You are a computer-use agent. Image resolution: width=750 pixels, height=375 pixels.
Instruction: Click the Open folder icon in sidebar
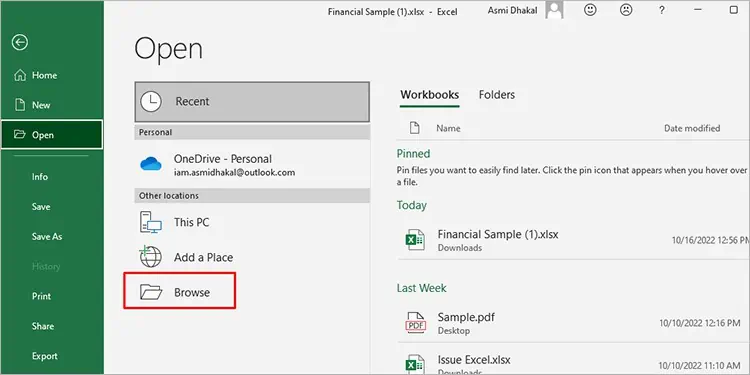[x=20, y=134]
